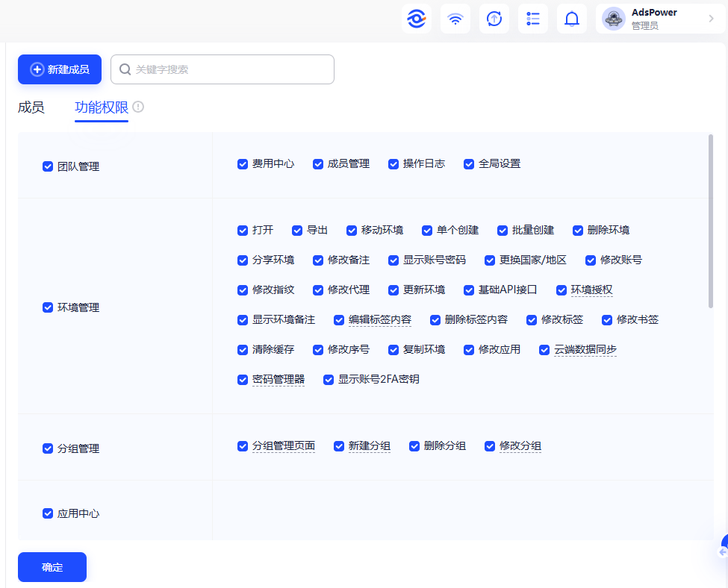The width and height of the screenshot is (728, 588).
Task: Toggle the 移动环境 checkbox
Action: pos(352,230)
